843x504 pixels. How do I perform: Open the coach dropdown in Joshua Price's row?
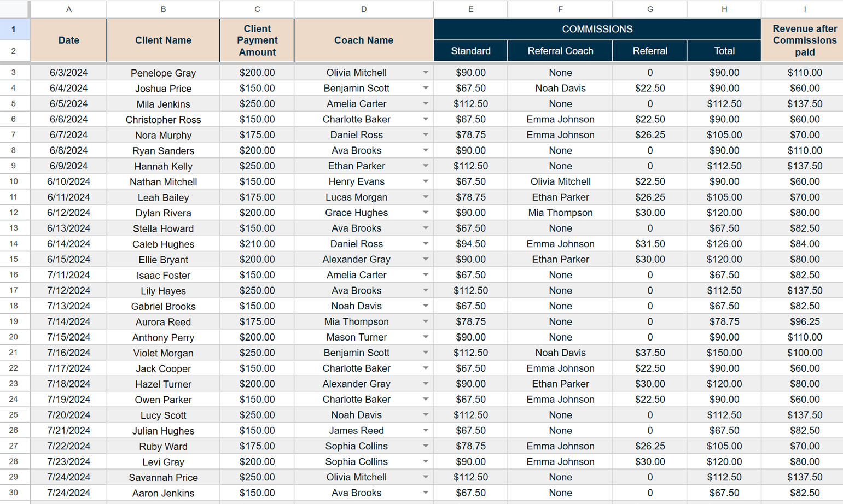[425, 88]
